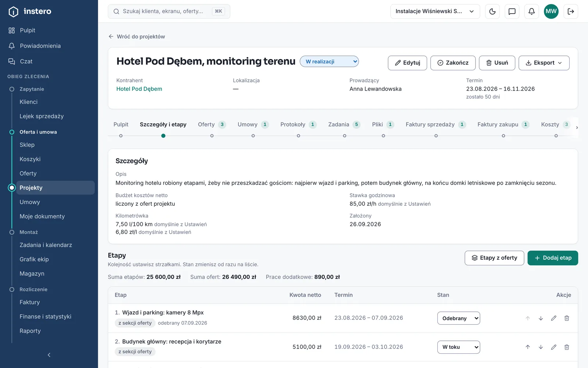Screen dimensions: 588x368
Task: Open the W realizacji status dropdown
Action: [x=329, y=61]
